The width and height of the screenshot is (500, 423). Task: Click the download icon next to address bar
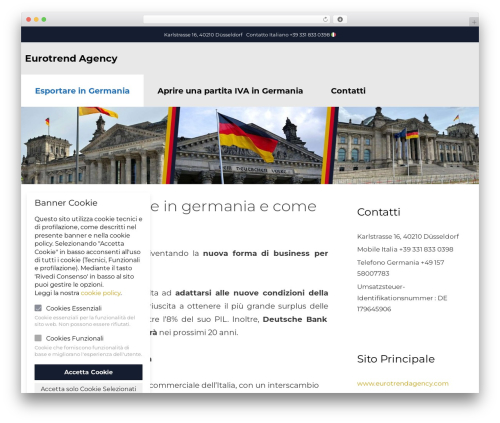coord(340,20)
